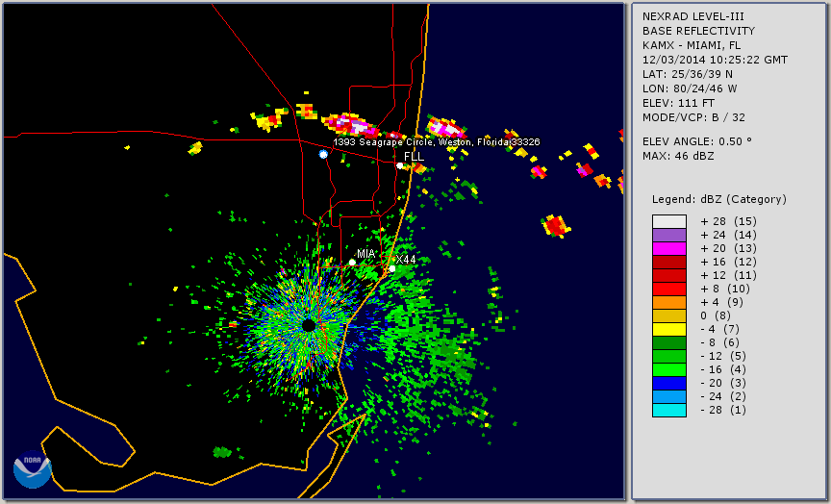Click the 'X44' map label
This screenshot has width=831, height=504.
click(x=406, y=260)
